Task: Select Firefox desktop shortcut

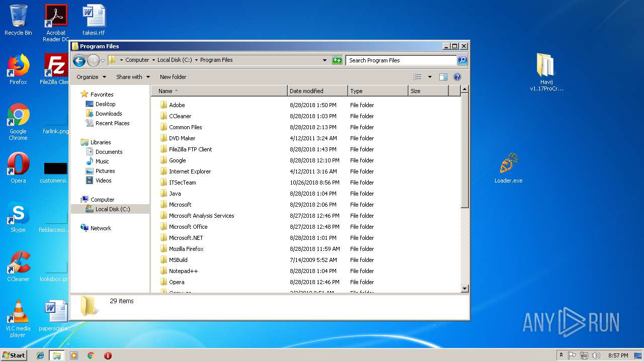Action: 18,70
